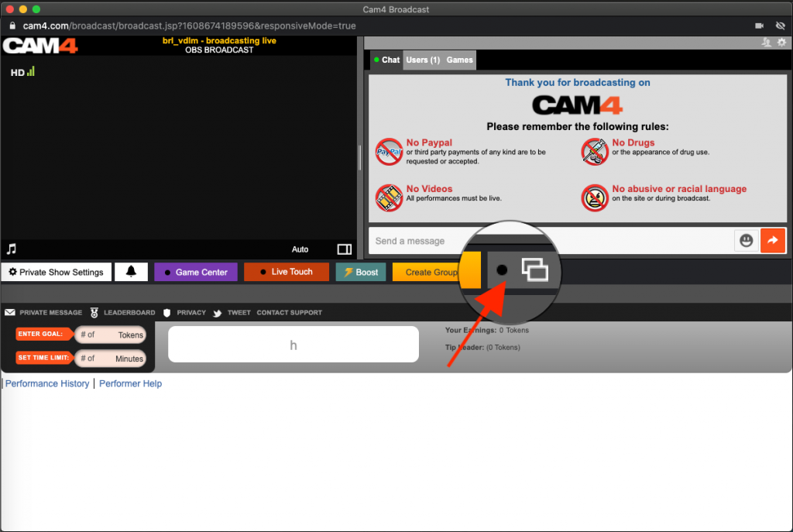Click the notification bell button
Screen dimensions: 793x532
pos(131,272)
